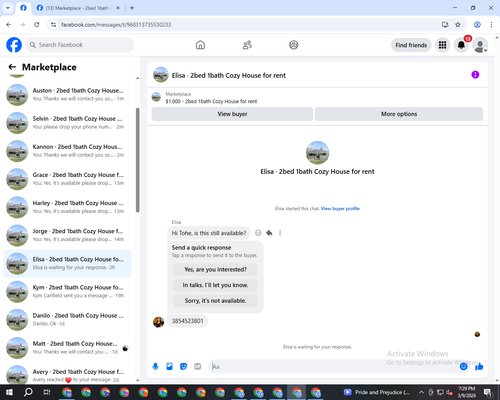The width and height of the screenshot is (500, 400).
Task: Click the More options button
Action: (x=399, y=114)
